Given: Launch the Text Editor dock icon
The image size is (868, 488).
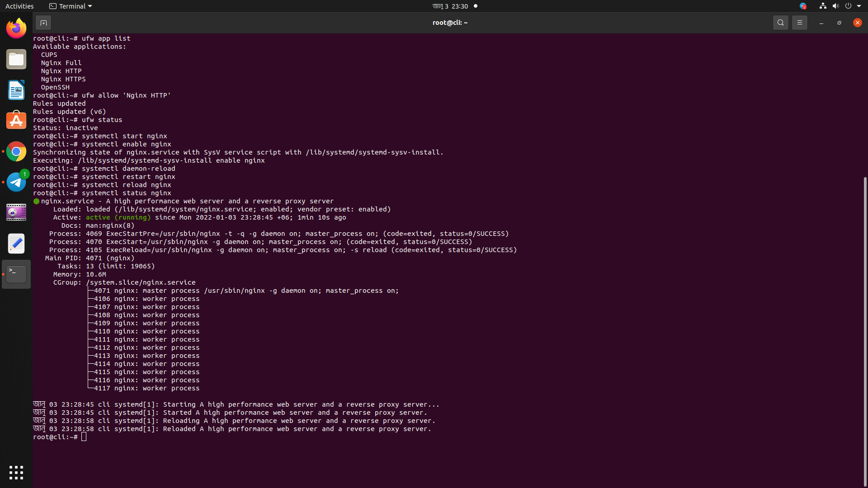Looking at the screenshot, I should (16, 244).
